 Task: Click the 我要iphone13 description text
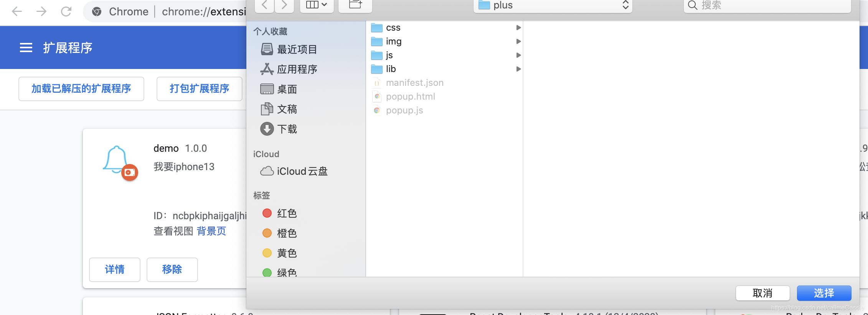point(184,167)
